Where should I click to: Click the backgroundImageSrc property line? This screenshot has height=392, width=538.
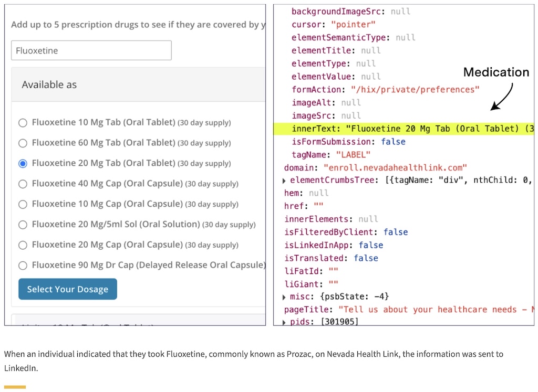pyautogui.click(x=351, y=12)
